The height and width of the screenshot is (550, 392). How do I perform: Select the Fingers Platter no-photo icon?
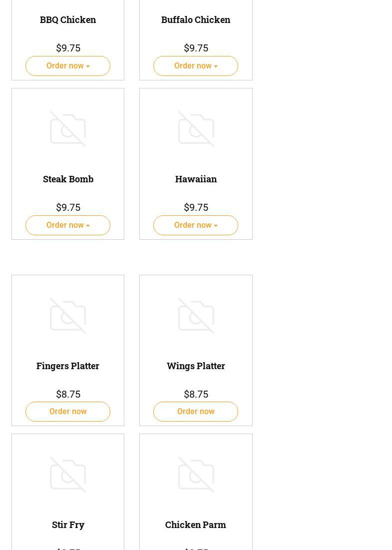68,316
